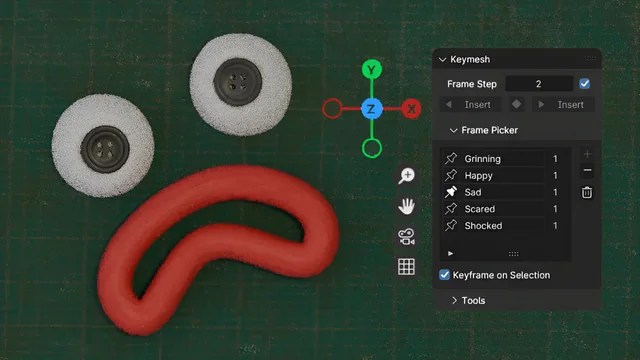
Task: Click the green Y axis gizmo handle
Action: point(371,70)
